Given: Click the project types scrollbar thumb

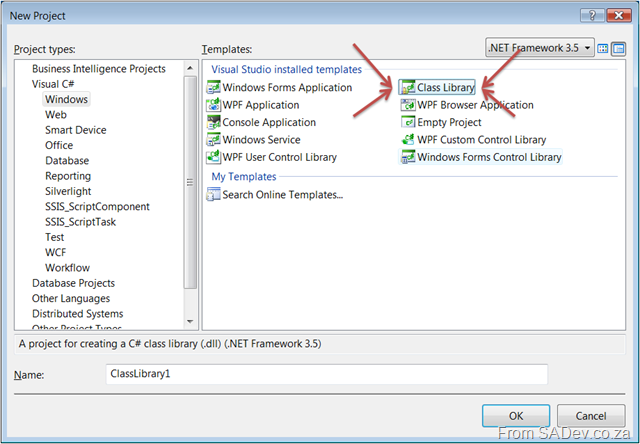Looking at the screenshot, I should (x=190, y=182).
